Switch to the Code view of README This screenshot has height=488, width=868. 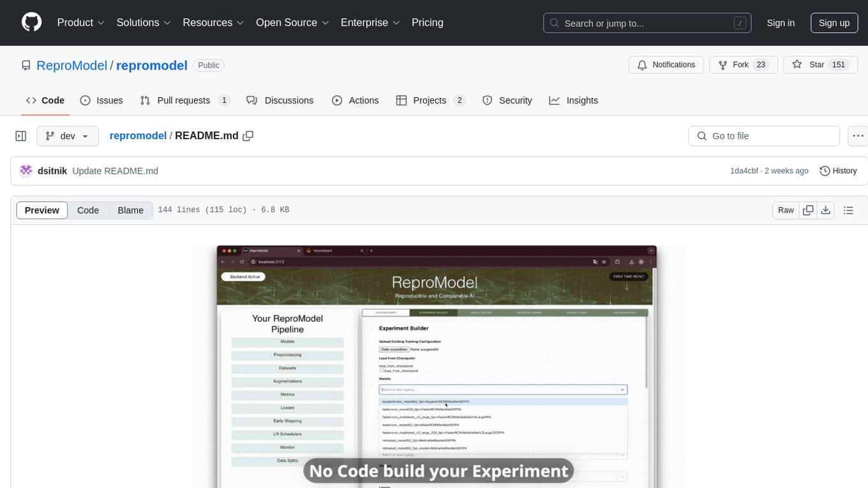click(x=88, y=210)
